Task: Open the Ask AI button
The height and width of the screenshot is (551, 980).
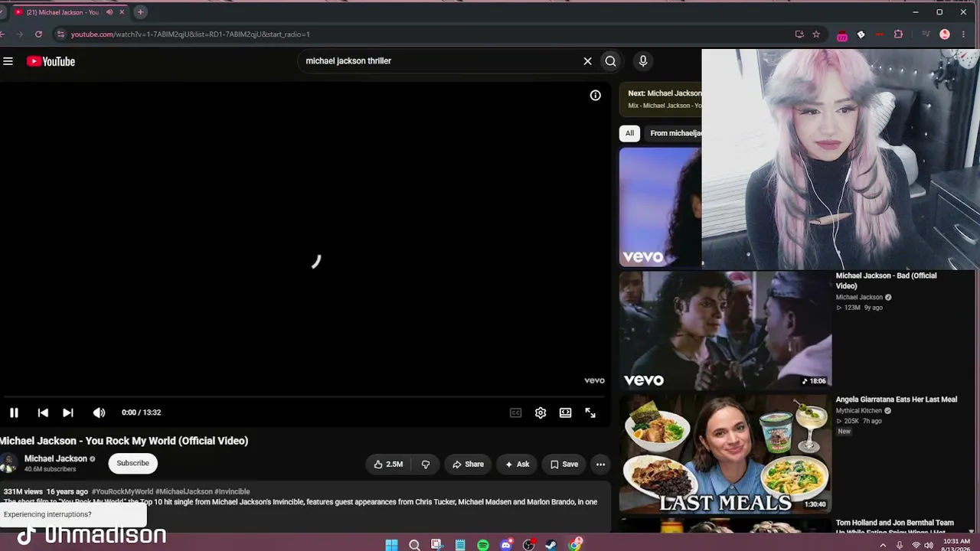Action: coord(517,464)
